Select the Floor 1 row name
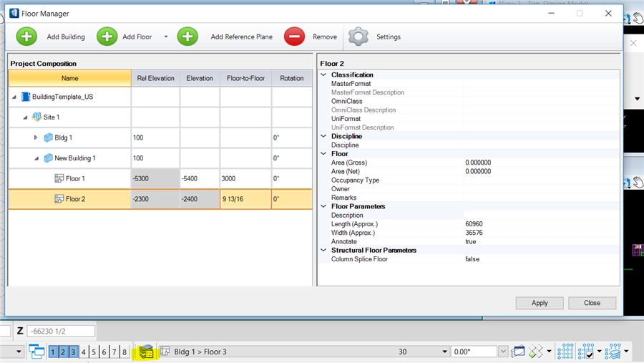The width and height of the screenshot is (644, 363). click(75, 178)
